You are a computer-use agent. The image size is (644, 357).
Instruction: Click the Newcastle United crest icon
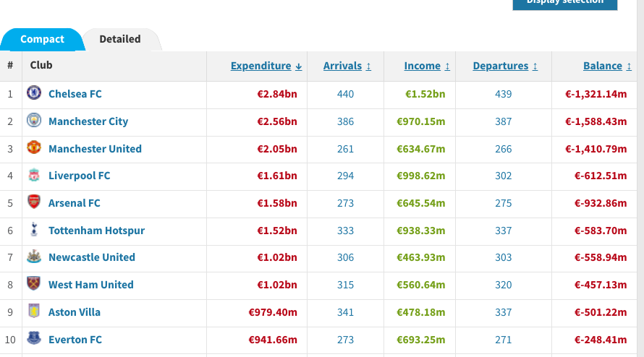point(34,257)
